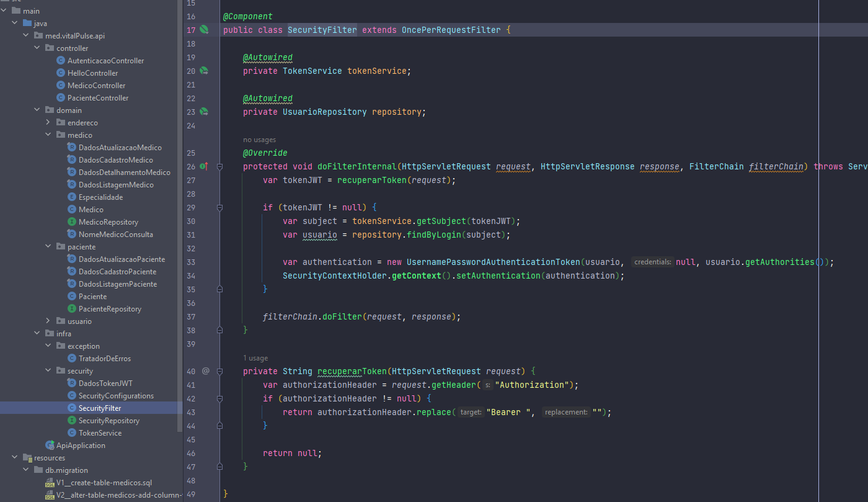Collapse the paciente package
The image size is (868, 502).
point(48,247)
